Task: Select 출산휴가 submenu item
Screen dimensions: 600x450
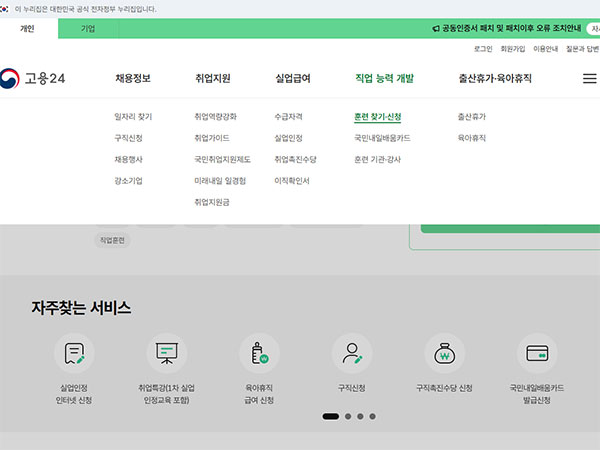Action: coord(472,117)
